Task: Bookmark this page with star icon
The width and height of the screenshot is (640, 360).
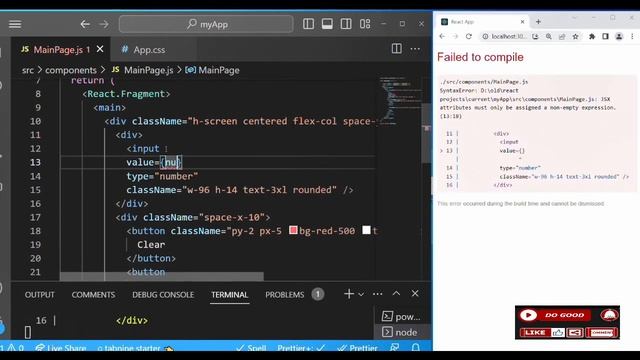Action: (576, 36)
